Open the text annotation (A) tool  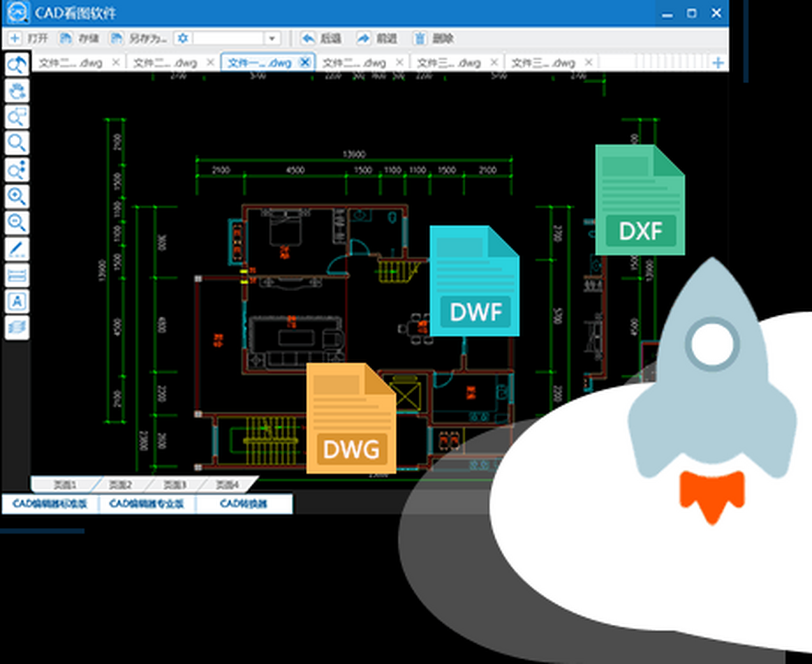coord(17,302)
